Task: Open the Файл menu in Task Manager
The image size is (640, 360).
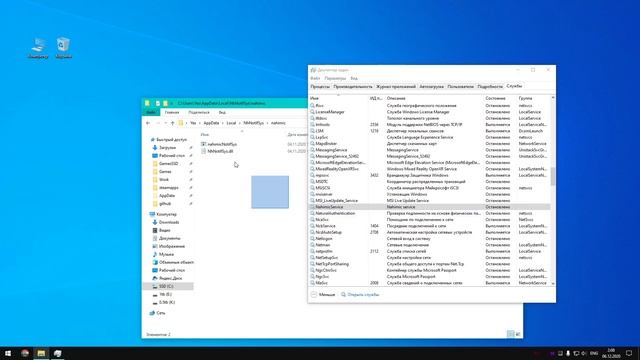Action: [x=315, y=78]
